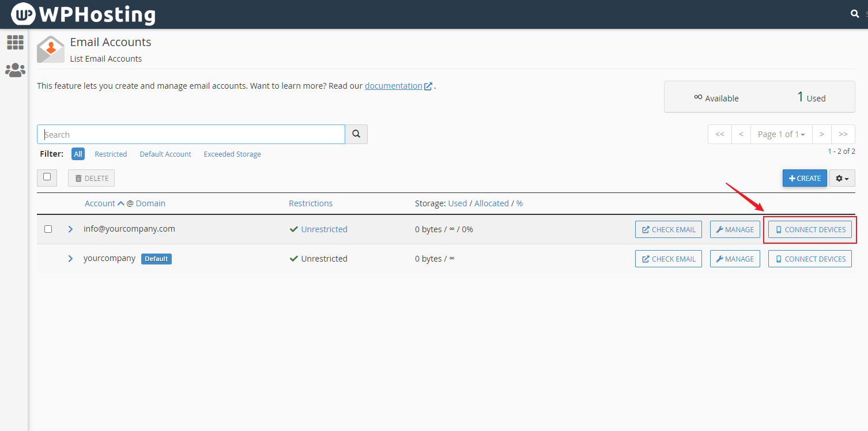This screenshot has width=868, height=431.
Task: Open the Page 1 of 1 dropdown
Action: click(781, 134)
